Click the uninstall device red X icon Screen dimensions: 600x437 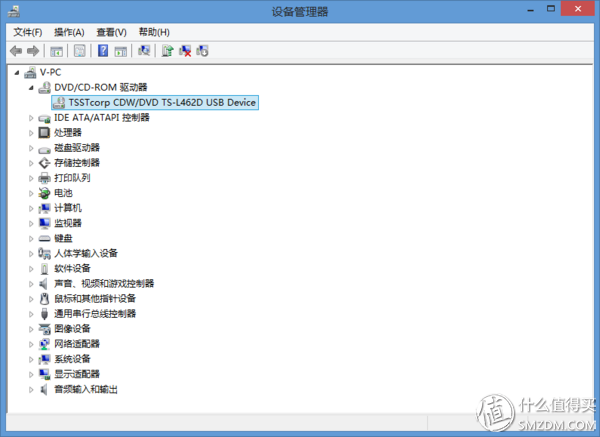click(185, 50)
